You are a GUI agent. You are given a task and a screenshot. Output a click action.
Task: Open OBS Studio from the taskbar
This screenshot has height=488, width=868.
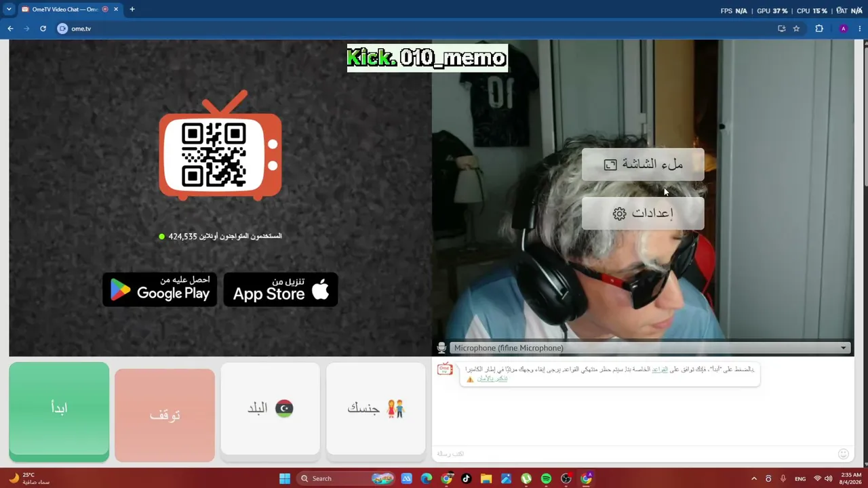(566, 479)
